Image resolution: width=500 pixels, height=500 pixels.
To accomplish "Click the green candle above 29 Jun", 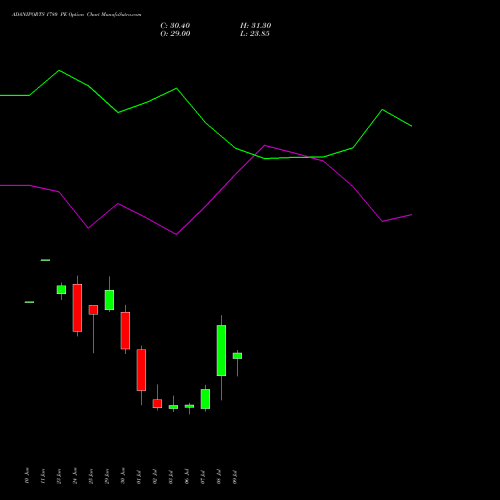I will point(109,300).
